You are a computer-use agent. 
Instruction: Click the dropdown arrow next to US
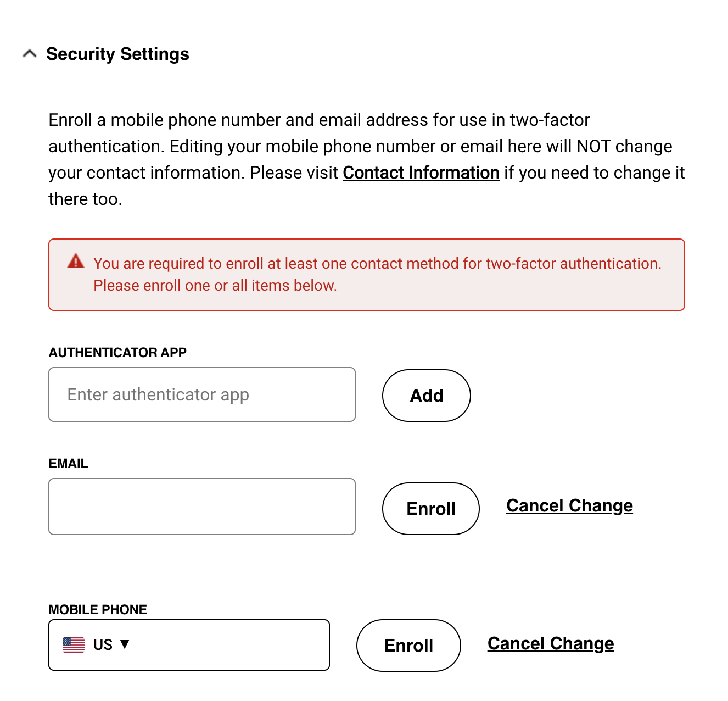click(125, 644)
